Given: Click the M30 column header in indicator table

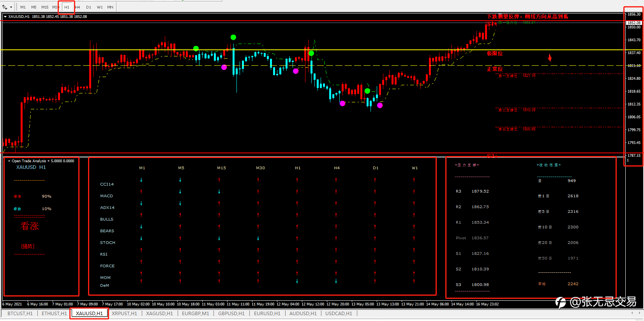Looking at the screenshot, I should coord(260,168).
